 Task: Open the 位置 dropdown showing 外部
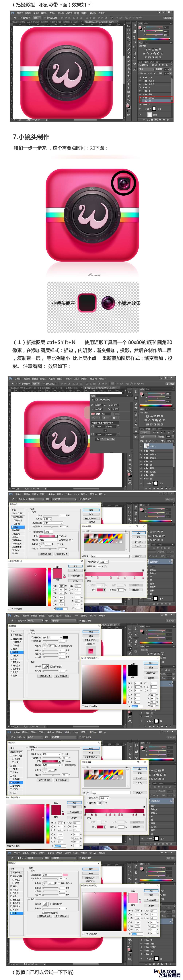(47, 519)
